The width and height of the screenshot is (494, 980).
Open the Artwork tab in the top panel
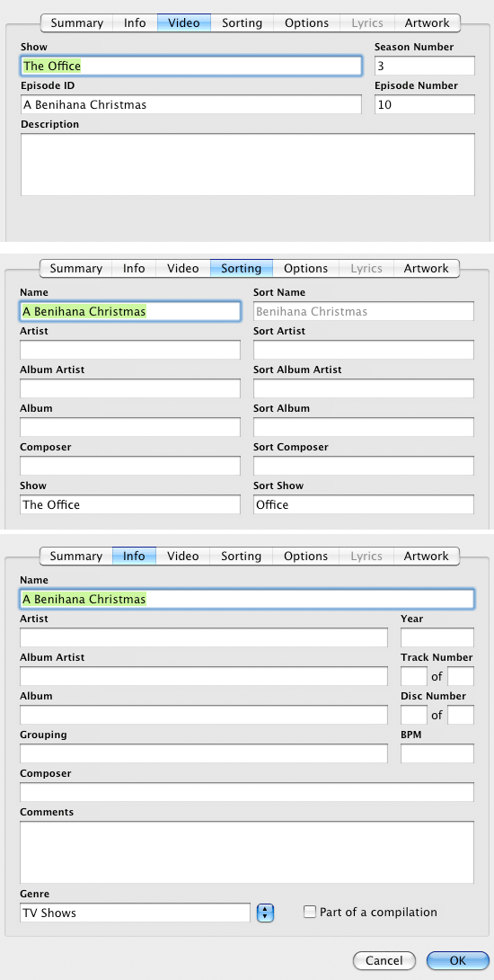428,23
